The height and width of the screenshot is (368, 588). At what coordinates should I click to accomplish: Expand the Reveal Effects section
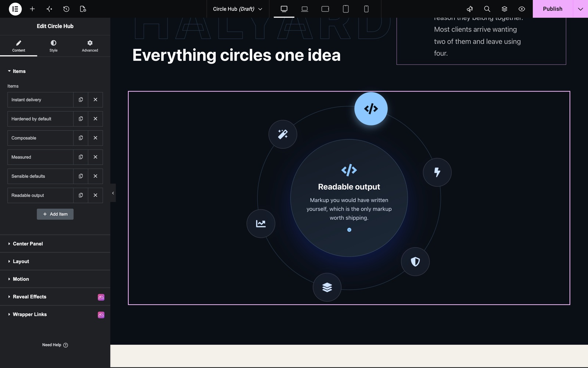pyautogui.click(x=55, y=297)
